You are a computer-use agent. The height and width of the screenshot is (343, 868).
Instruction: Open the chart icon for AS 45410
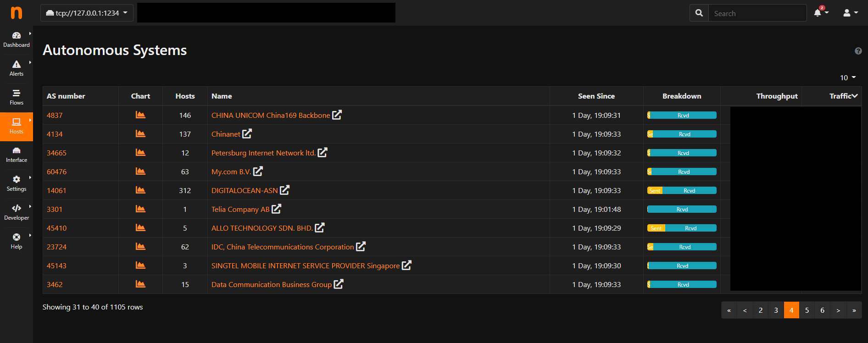coord(140,227)
